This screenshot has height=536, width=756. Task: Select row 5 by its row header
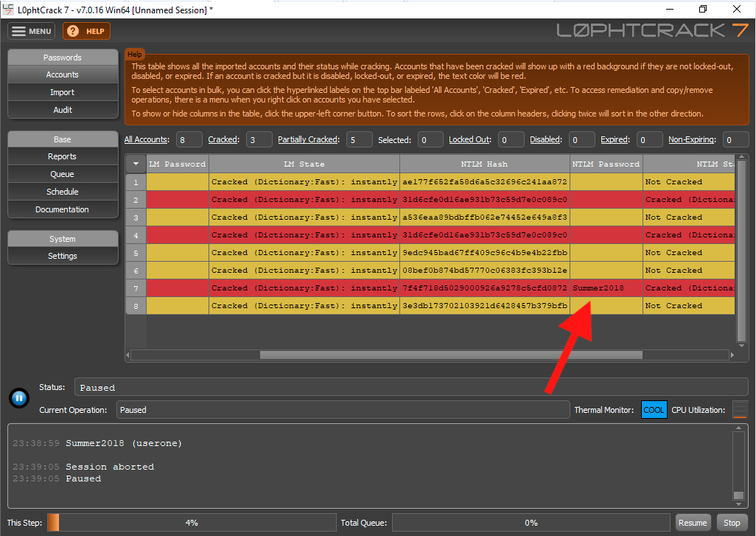pos(136,253)
